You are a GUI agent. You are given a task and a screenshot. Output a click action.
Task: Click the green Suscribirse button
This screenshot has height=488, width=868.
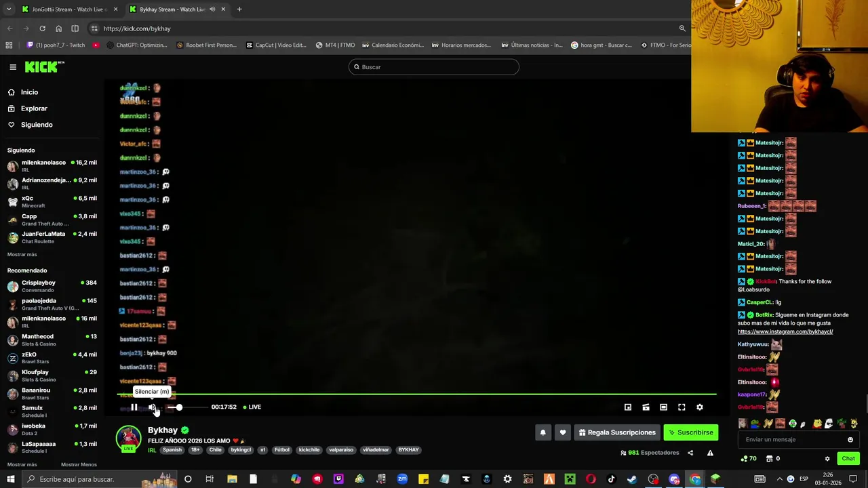pos(690,432)
